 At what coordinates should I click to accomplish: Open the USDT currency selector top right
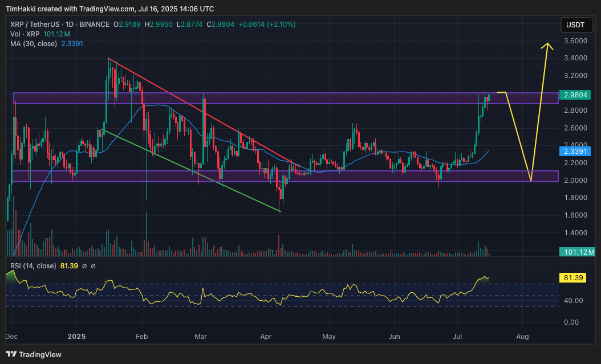click(576, 25)
